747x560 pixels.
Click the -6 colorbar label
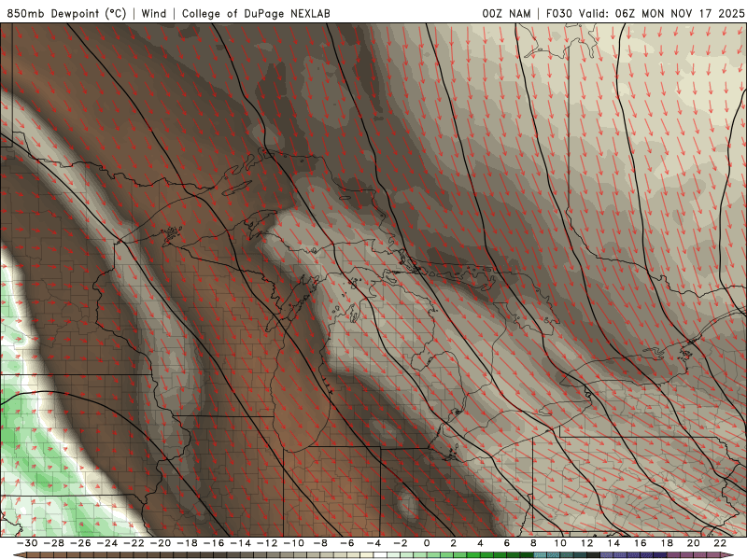pyautogui.click(x=346, y=543)
